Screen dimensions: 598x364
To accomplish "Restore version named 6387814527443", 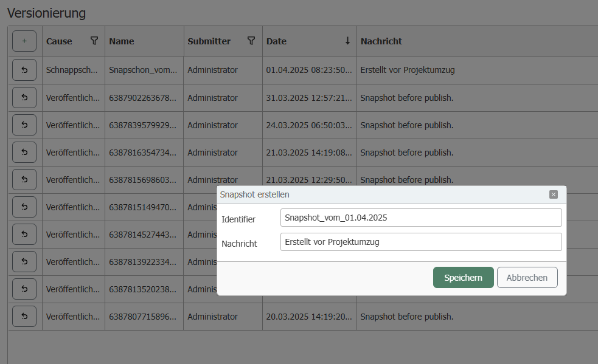I will pyautogui.click(x=24, y=235).
